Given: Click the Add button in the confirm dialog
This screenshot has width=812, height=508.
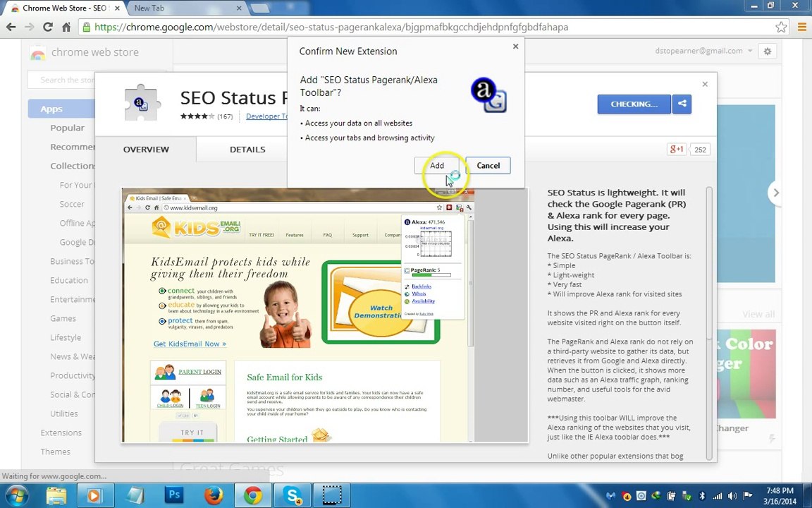Looking at the screenshot, I should pos(436,165).
